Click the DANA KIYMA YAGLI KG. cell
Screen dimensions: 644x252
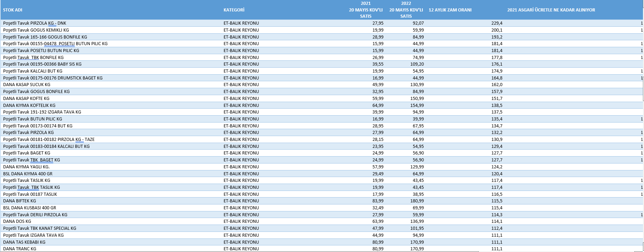(x=26, y=167)
